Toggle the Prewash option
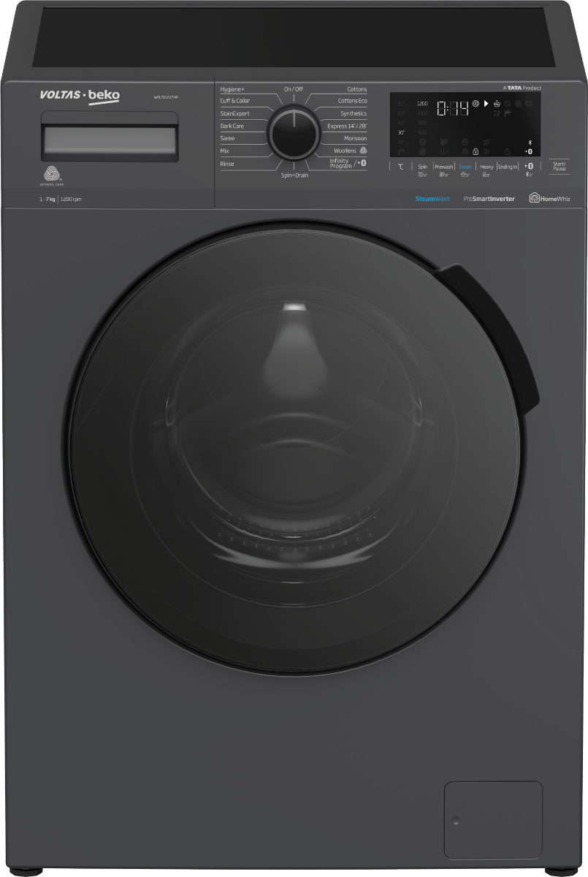Viewport: 588px width, 877px height. click(x=443, y=170)
